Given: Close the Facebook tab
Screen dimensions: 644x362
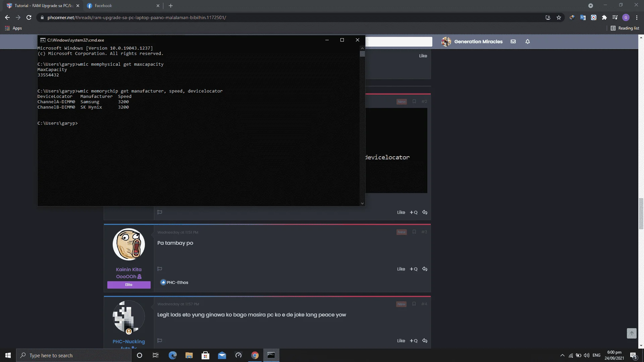Looking at the screenshot, I should 158,6.
